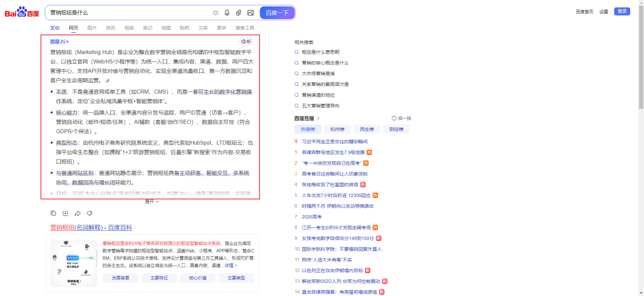
Task: Copy the AI answer
Action: pos(53,213)
